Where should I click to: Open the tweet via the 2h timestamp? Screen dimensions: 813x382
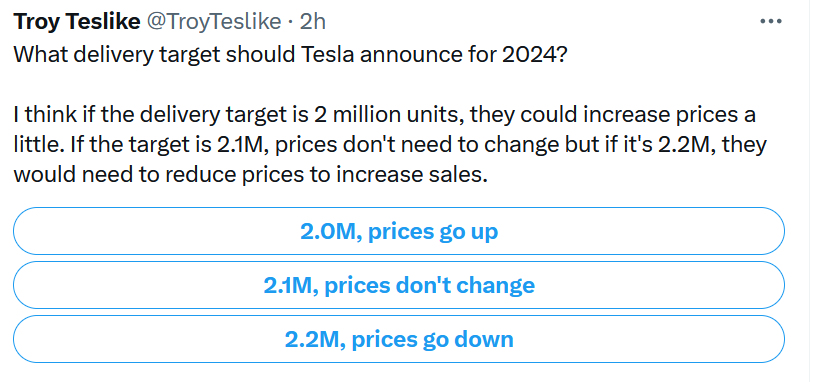(313, 22)
